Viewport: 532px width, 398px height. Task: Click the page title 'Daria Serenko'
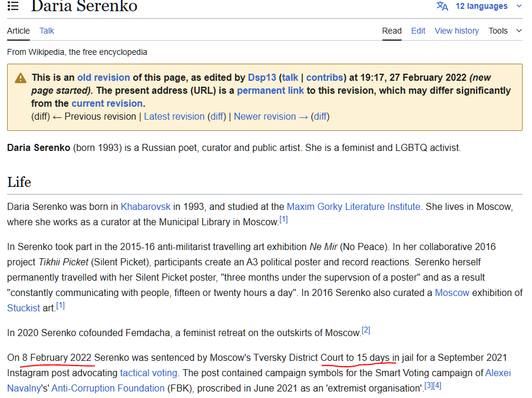point(84,6)
